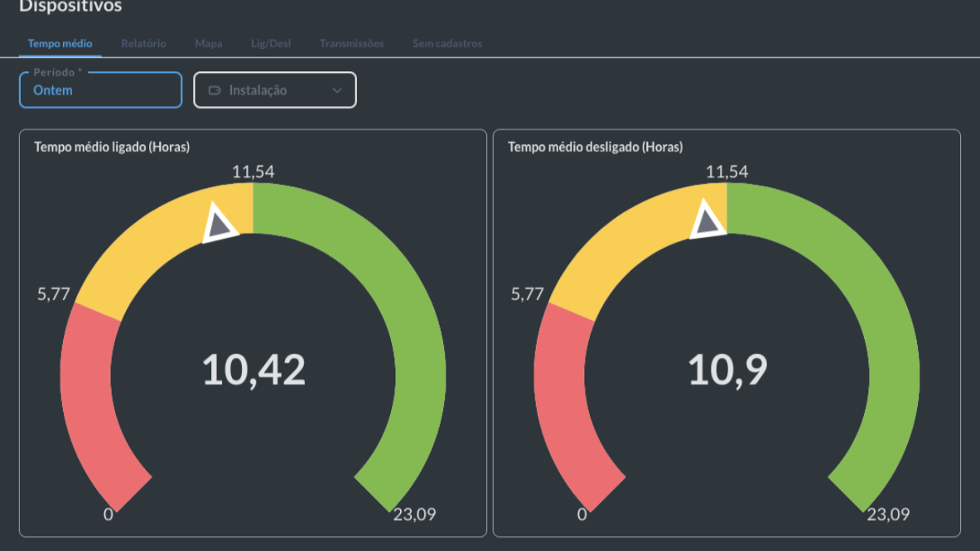Image resolution: width=980 pixels, height=551 pixels.
Task: Click the tag icon in Instalação field
Action: (215, 90)
